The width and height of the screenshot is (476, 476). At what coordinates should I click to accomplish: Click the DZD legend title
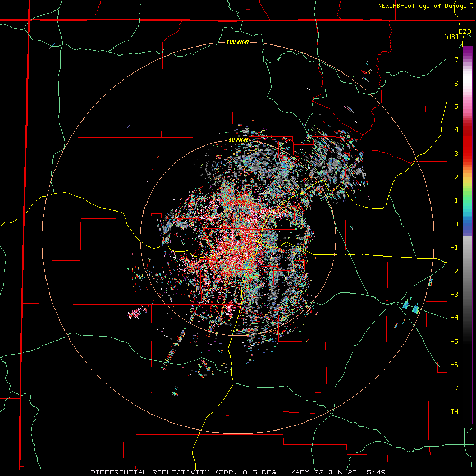click(x=464, y=32)
